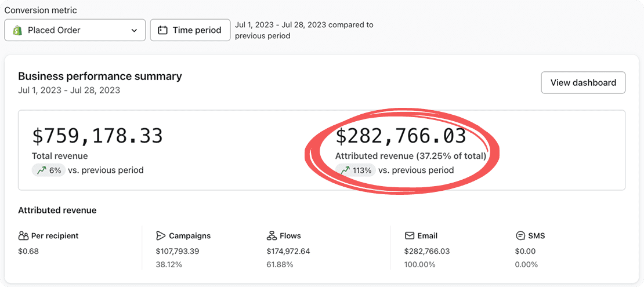Click the Jul 1, 2023 - Jul 28, 2023 summary subtitle
This screenshot has width=644, height=287.
(x=69, y=90)
